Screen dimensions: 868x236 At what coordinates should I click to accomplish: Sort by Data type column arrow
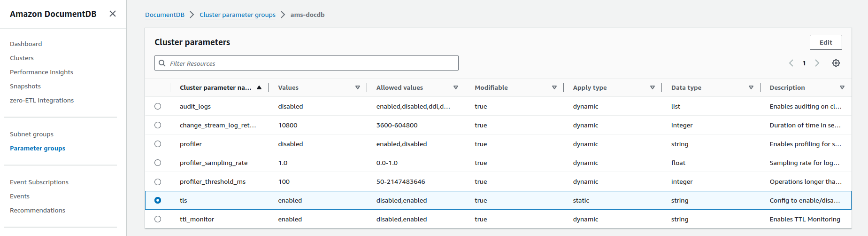point(751,87)
